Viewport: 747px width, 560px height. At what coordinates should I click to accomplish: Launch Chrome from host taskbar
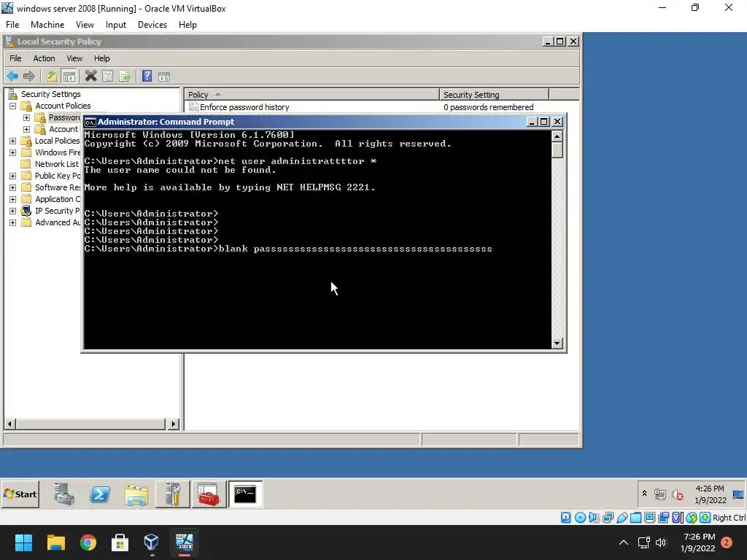click(88, 542)
